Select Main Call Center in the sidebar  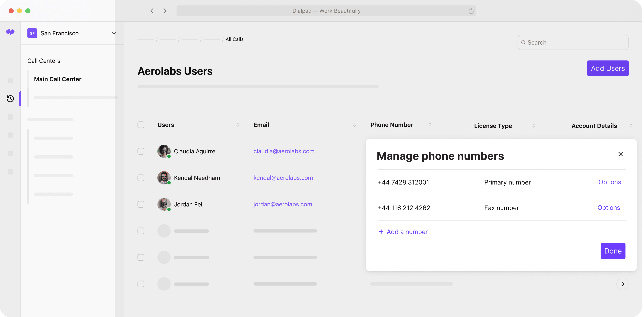tap(58, 79)
